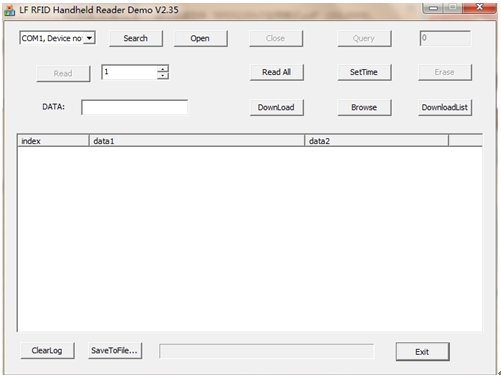Viewport: 501px width, 375px height.
Task: Click the SetTime button
Action: point(364,72)
